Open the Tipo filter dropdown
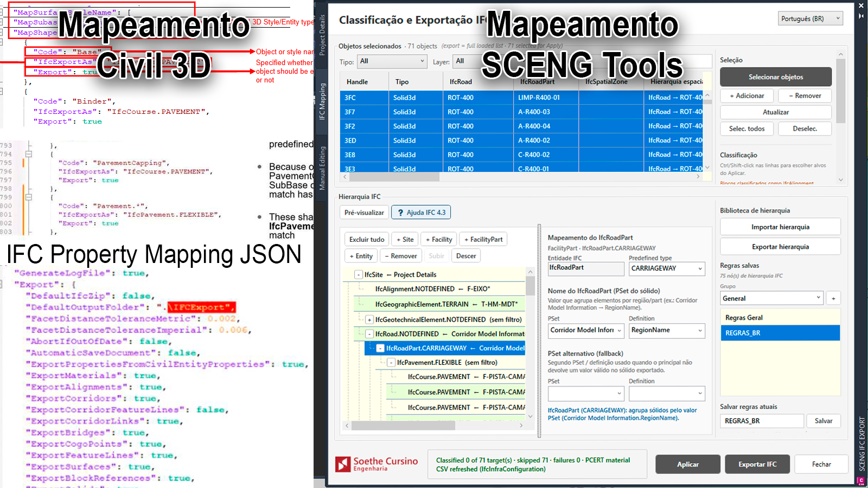868x488 pixels. 392,61
